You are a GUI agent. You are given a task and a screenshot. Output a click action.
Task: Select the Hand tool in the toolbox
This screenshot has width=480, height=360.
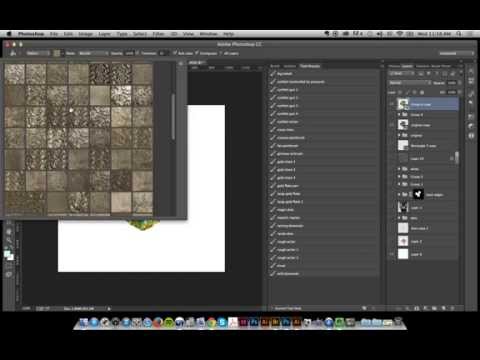(9, 231)
